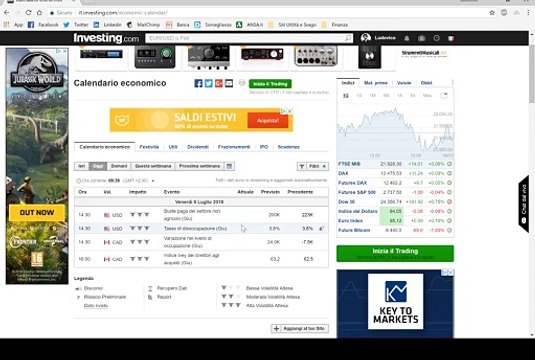Open the Twitter bookmark in the bookmarks bar

pos(76,25)
